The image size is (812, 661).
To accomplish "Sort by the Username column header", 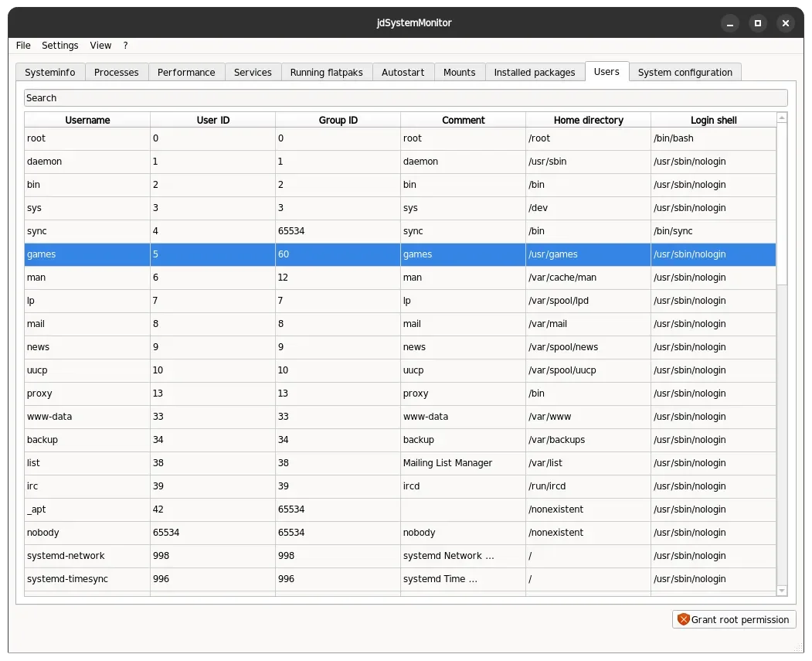I will point(87,120).
